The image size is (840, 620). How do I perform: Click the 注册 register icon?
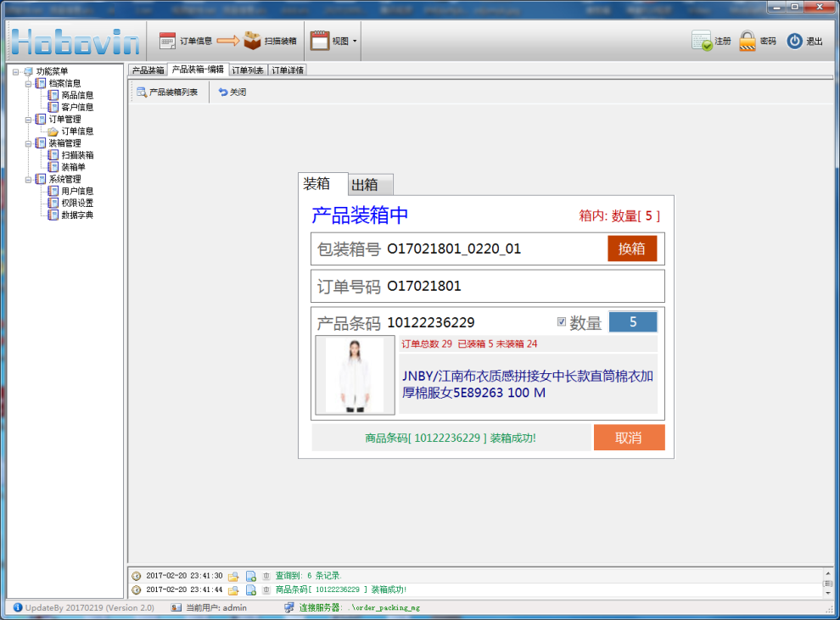click(702, 41)
